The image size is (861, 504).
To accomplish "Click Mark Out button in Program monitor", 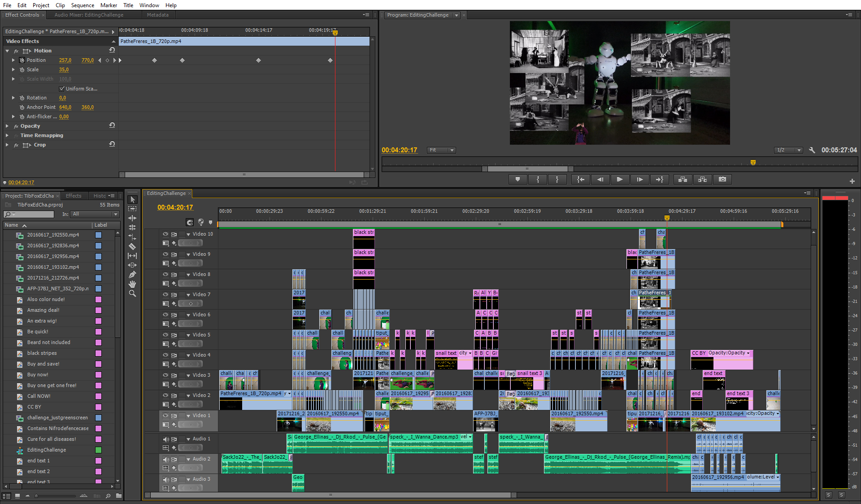I will 557,180.
